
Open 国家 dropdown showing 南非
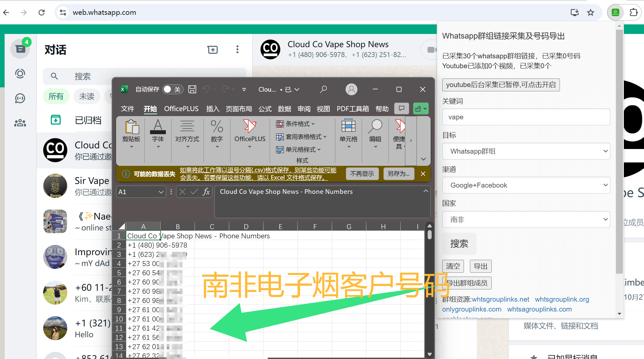tap(526, 220)
